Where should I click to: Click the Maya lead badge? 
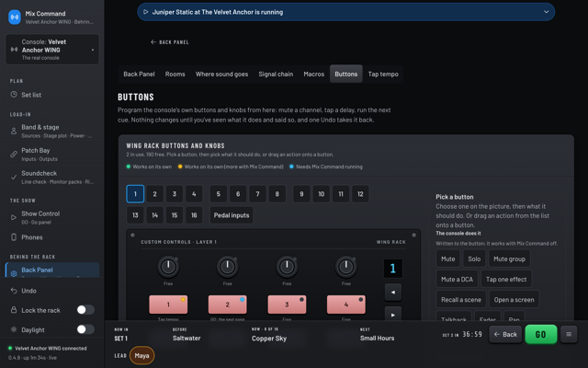tap(141, 355)
